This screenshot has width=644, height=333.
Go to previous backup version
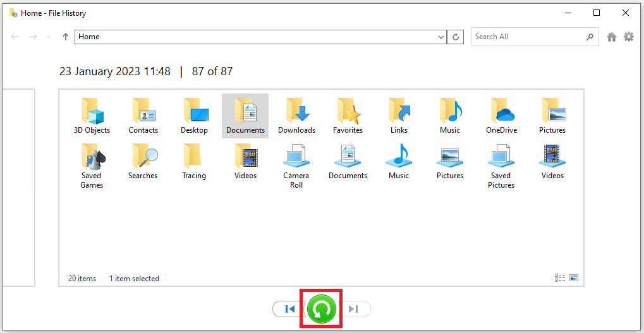[x=289, y=309]
